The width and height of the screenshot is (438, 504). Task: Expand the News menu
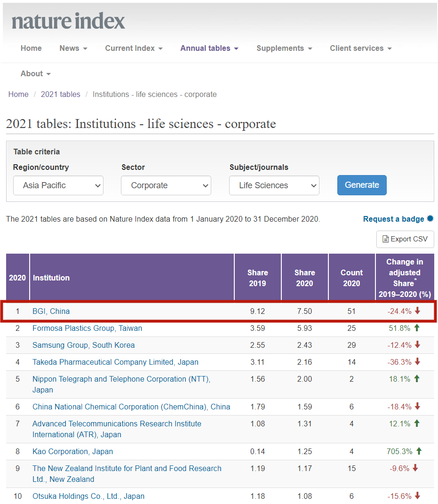point(73,48)
